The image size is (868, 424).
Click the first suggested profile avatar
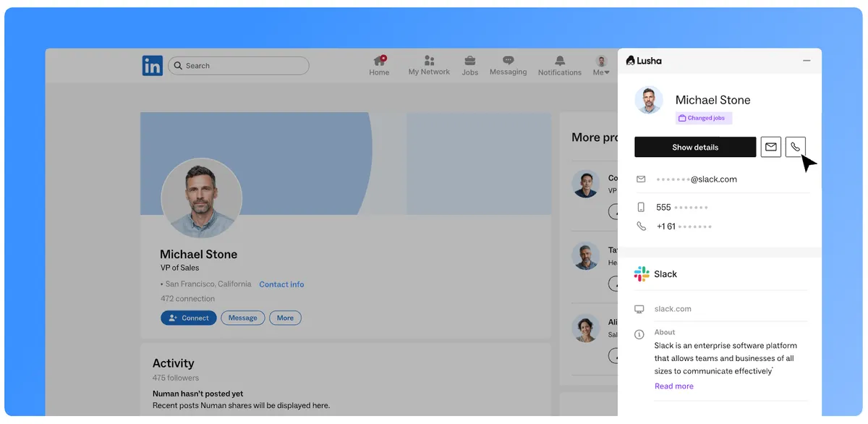586,184
